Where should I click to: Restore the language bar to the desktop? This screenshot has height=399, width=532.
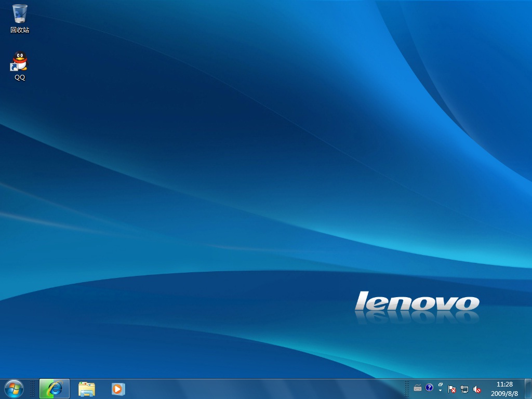441,385
